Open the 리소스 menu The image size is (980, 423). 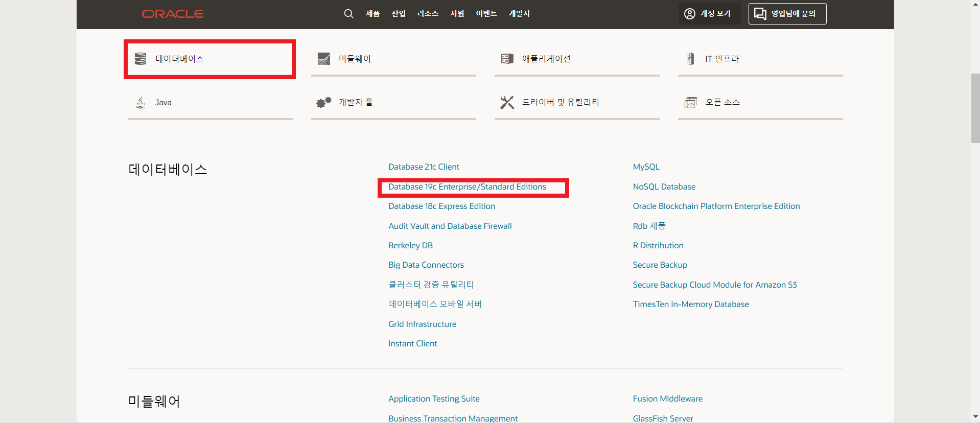428,14
